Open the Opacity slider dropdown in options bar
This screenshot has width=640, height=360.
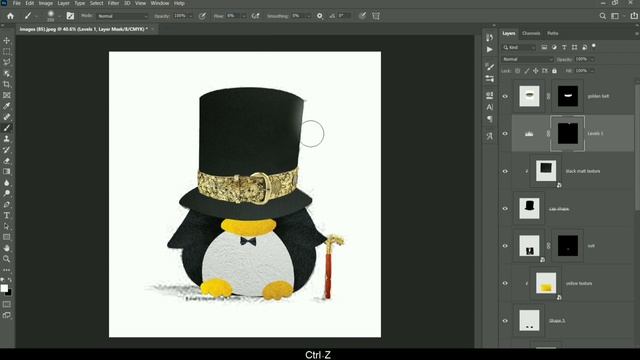pos(191,16)
